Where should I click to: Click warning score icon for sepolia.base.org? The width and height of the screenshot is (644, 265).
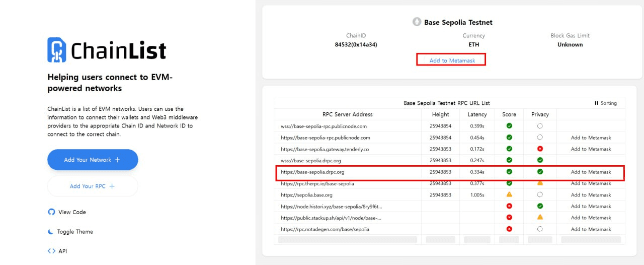(x=509, y=194)
